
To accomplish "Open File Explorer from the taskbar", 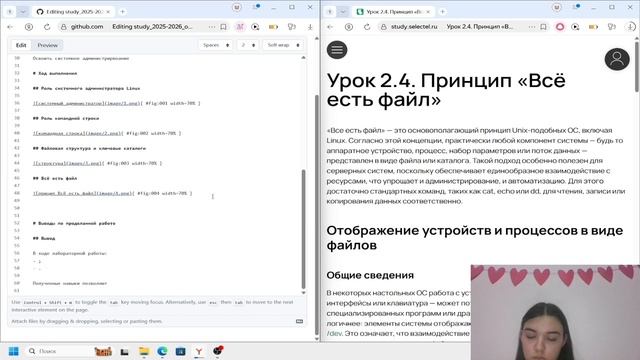I will pyautogui.click(x=144, y=351).
